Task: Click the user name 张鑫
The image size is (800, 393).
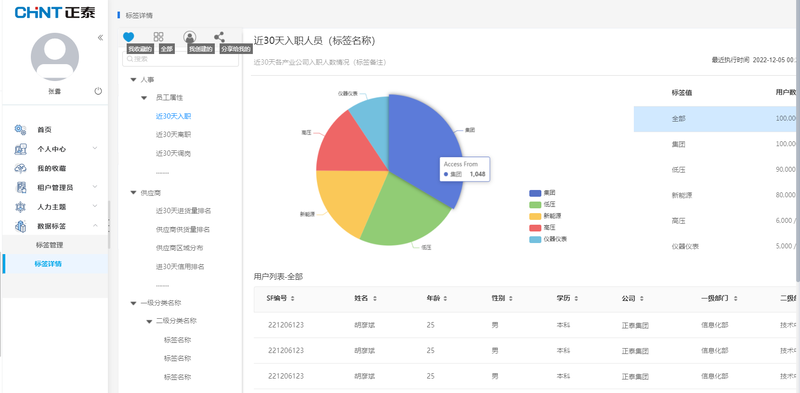Action: point(55,91)
